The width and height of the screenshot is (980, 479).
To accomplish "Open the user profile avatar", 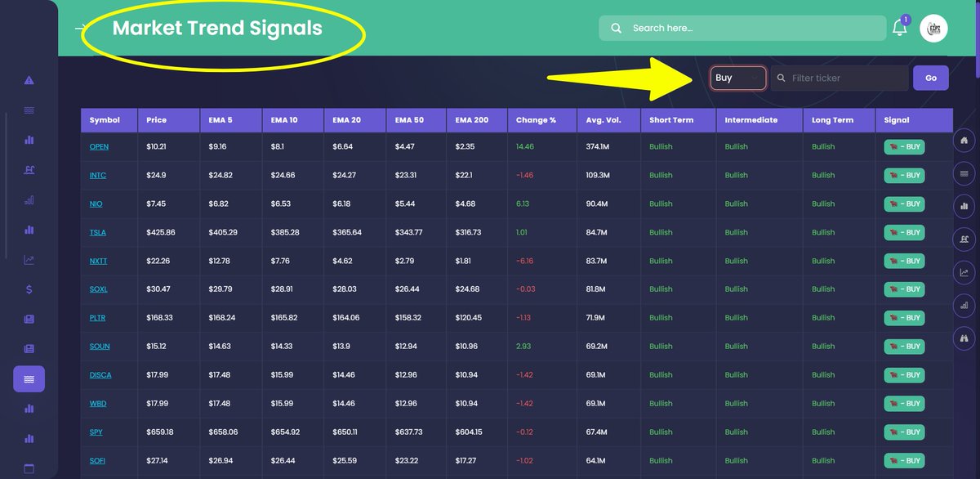I will (933, 28).
